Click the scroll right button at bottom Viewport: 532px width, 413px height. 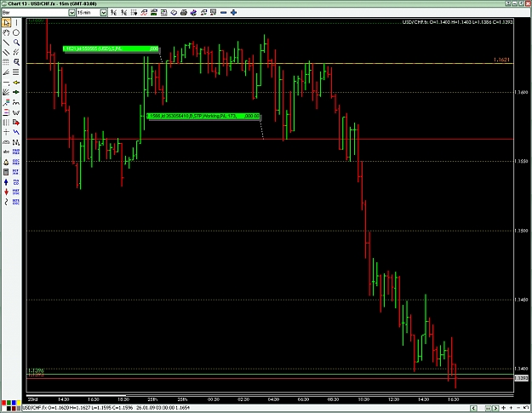[495, 408]
